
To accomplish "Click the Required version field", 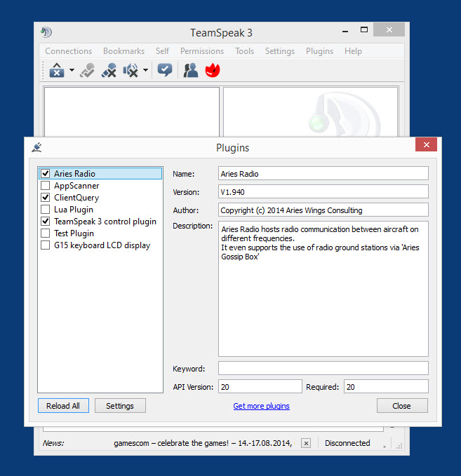I will 386,386.
